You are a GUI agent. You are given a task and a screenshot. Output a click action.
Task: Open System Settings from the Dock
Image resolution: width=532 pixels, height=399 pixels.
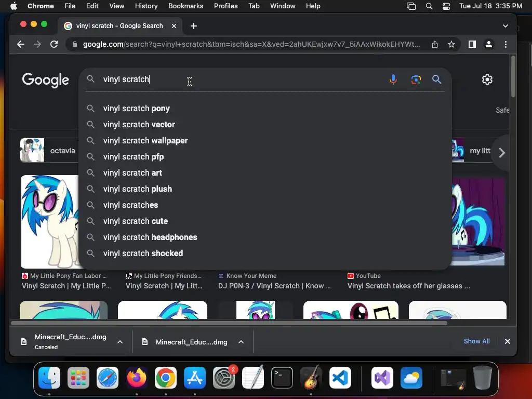[x=224, y=377]
